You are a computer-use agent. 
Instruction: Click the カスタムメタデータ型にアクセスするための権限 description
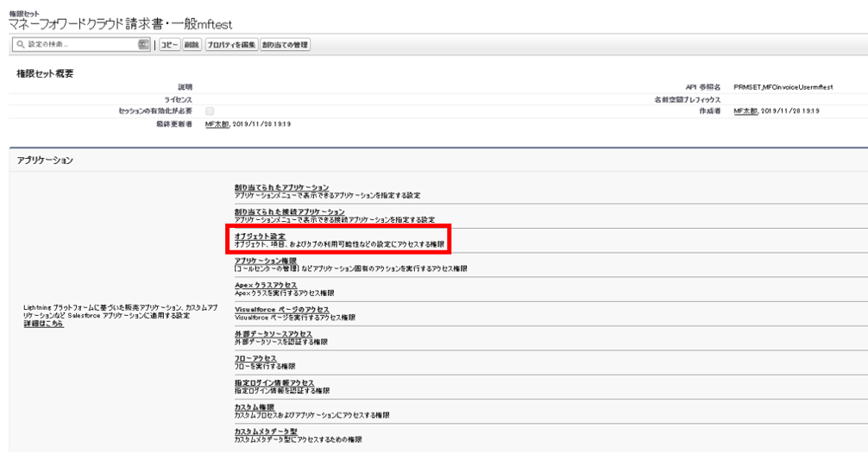[x=299, y=439]
